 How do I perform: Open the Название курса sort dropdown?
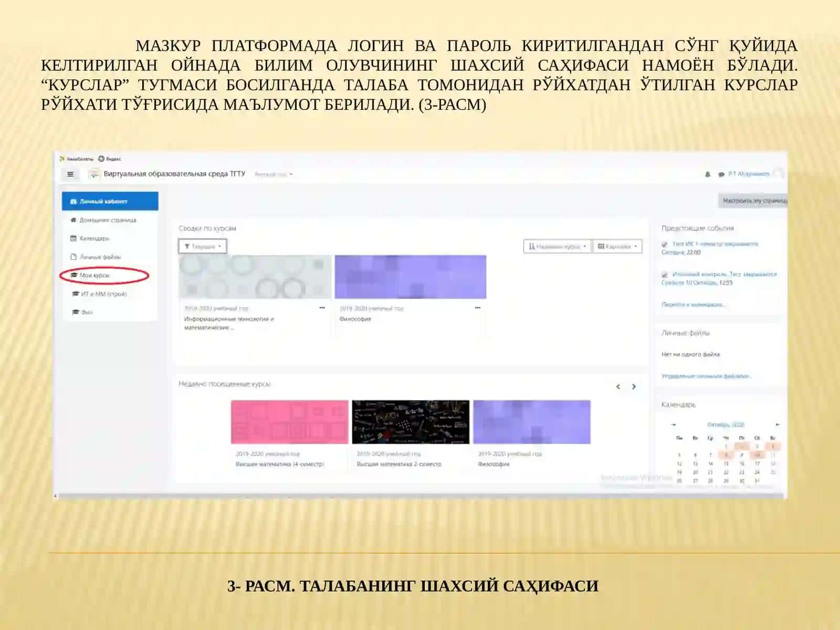click(557, 246)
